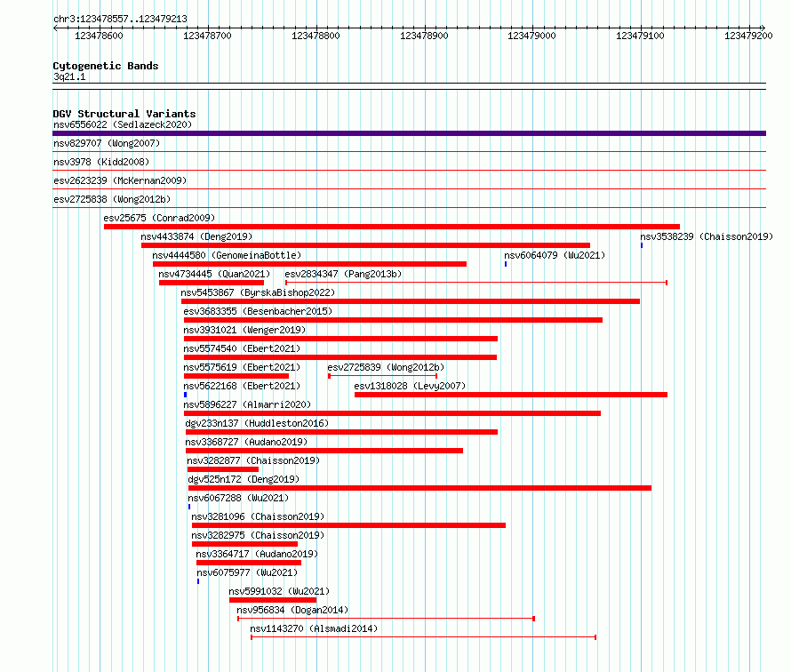The image size is (791, 672).
Task: Click esv2623239 (McKernan2009) label
Action: pos(120,180)
